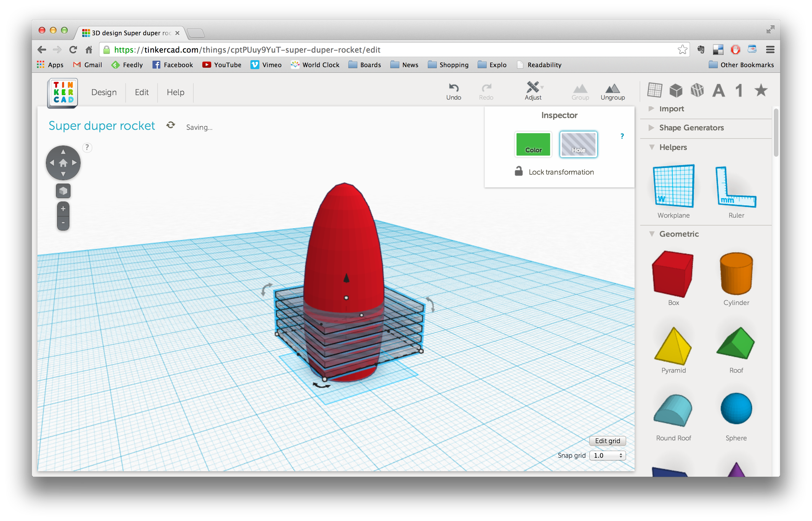The height and width of the screenshot is (521, 812).
Task: Expand the Import section
Action: point(671,109)
